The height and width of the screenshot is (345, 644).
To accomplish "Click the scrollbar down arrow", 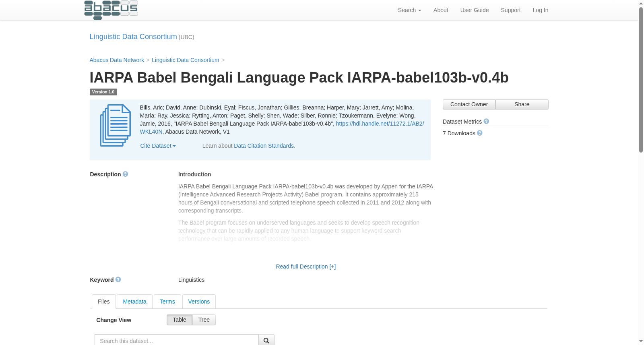I will [x=641, y=341].
